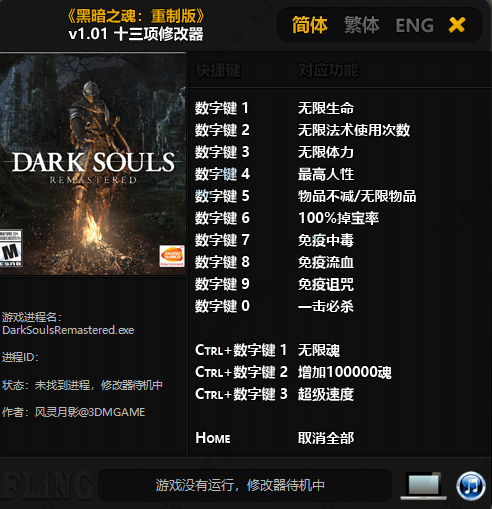Click the Bandai Namco logo badge
Screen dimensions: 492x509
[172, 256]
